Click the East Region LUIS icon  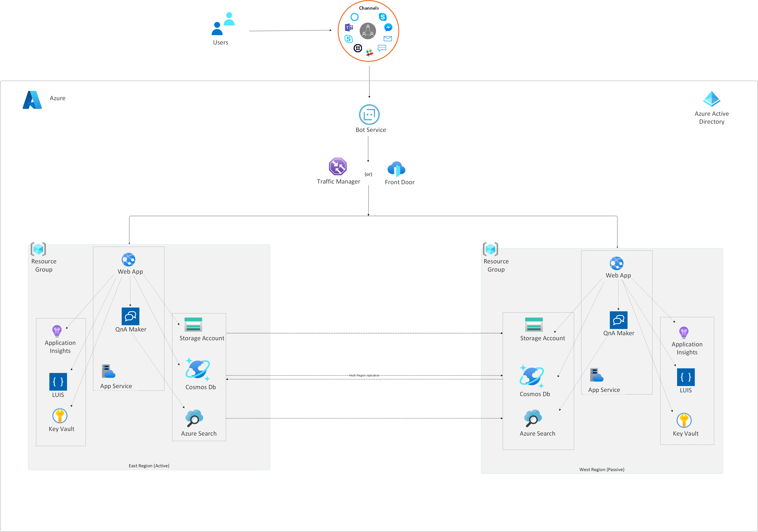(58, 382)
